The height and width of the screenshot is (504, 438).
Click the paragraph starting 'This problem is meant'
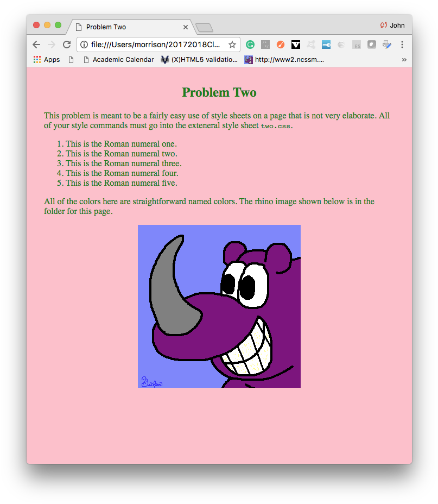click(217, 121)
